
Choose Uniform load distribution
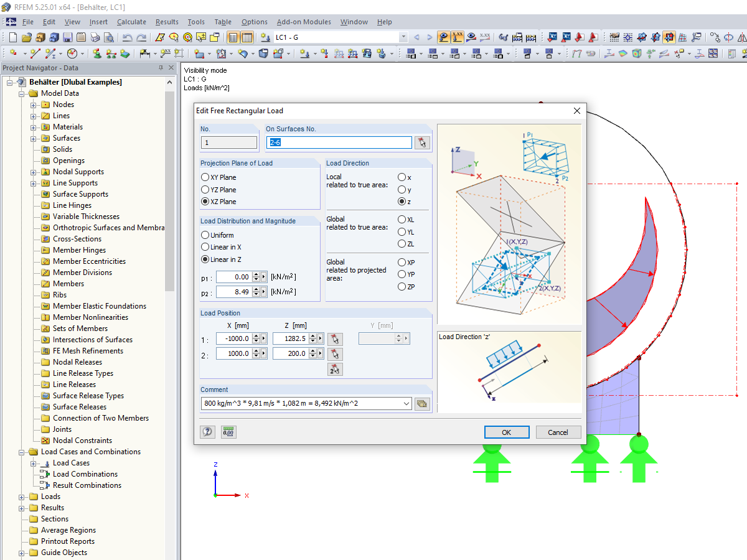point(205,235)
